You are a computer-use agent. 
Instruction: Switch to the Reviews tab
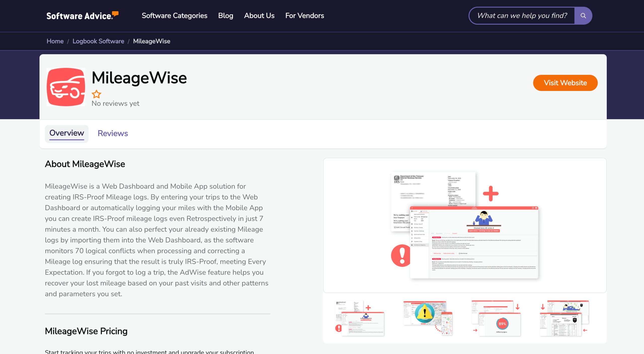[112, 133]
